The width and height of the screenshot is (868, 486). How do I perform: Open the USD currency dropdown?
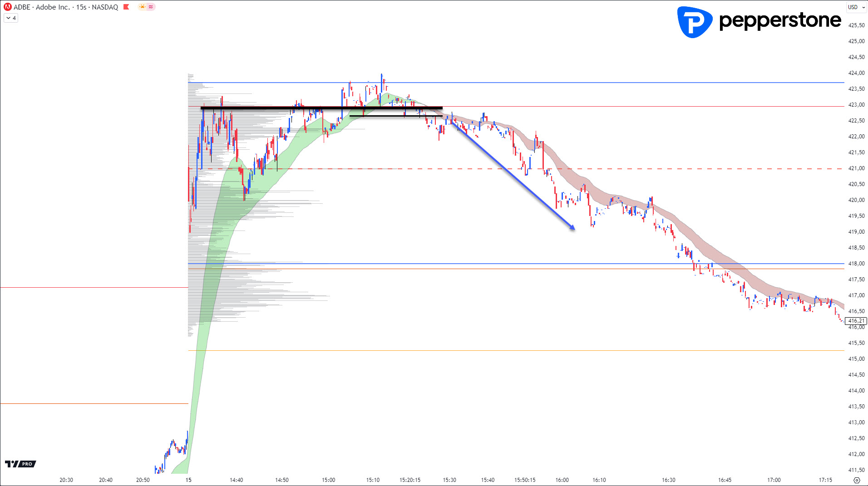point(856,7)
